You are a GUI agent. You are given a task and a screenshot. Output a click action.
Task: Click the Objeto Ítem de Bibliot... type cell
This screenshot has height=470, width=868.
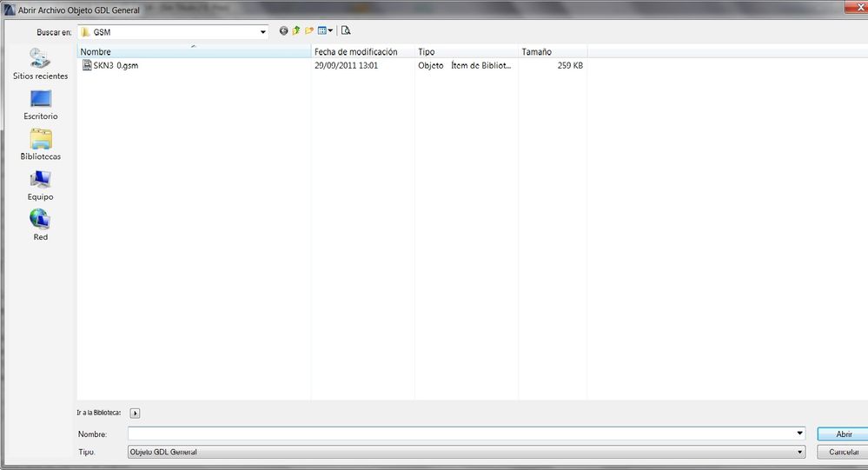(465, 65)
